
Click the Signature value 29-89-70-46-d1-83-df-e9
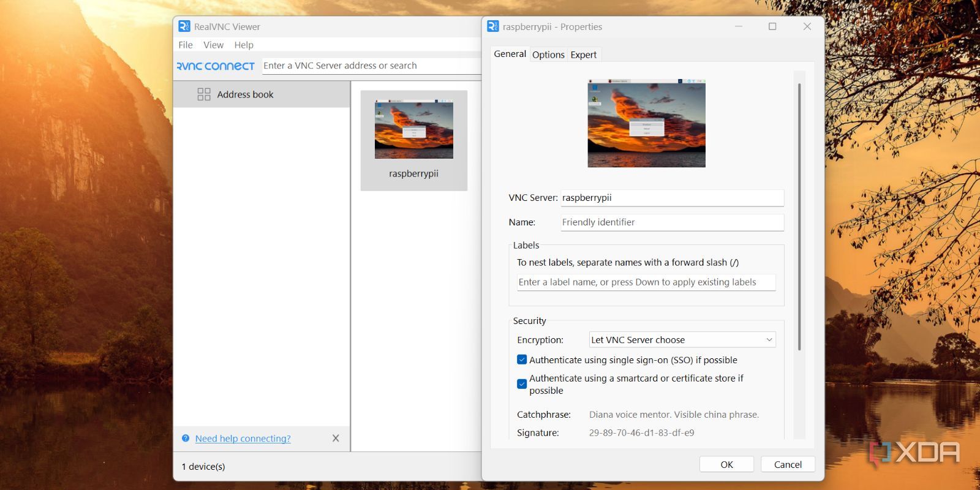click(641, 432)
